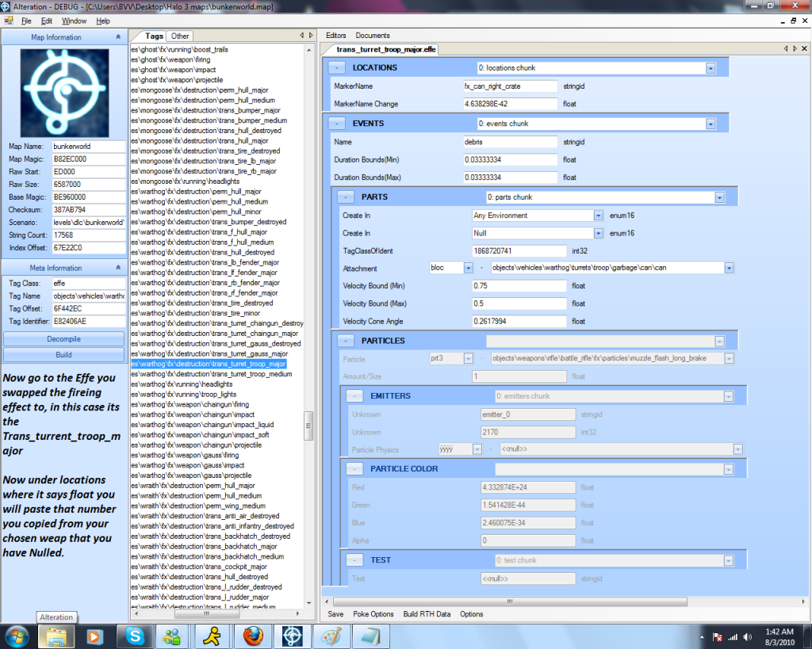812x649 pixels.
Task: Click the Action Center flag icon
Action: tap(718, 636)
